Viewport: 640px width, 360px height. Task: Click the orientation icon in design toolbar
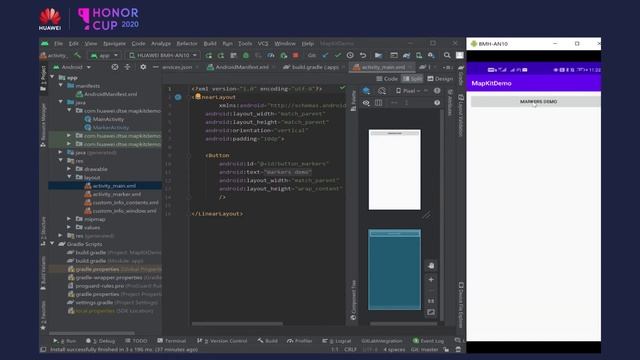pos(382,91)
